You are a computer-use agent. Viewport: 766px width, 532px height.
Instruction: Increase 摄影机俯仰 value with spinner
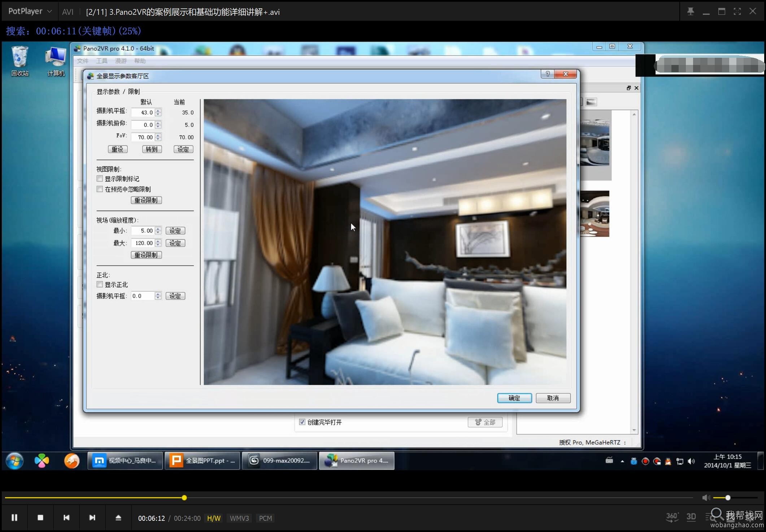158,123
